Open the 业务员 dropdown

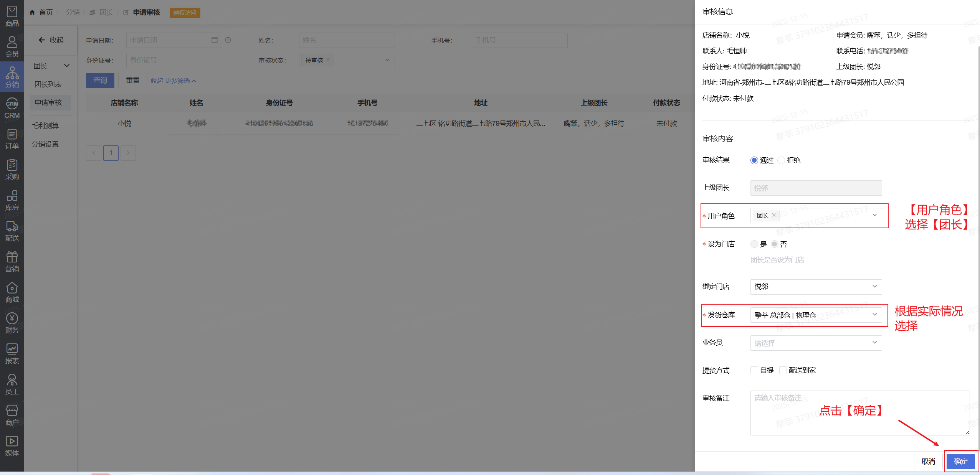[816, 343]
